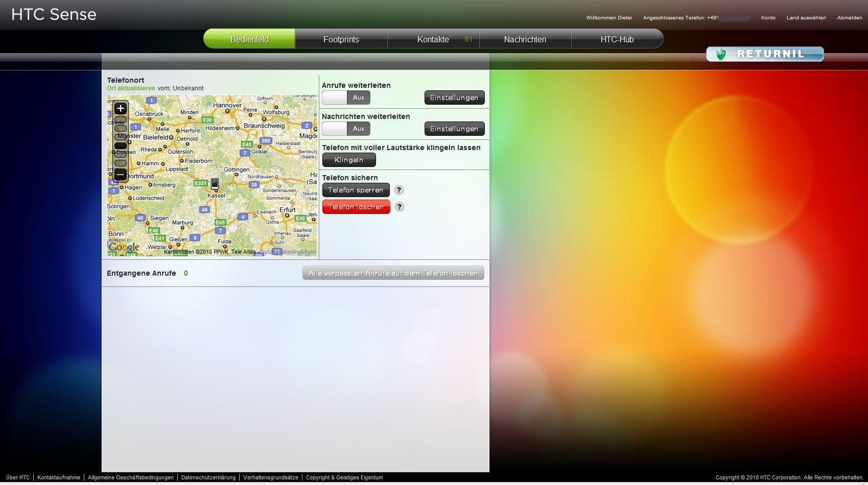This screenshot has width=868, height=485.
Task: Click the Kontakte count 81
Action: [468, 39]
